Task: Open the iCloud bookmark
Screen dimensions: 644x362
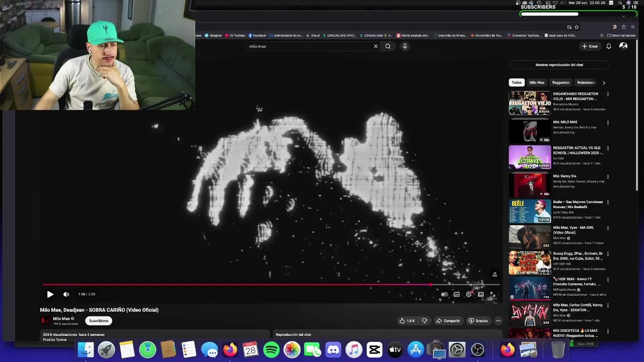Action: point(313,36)
